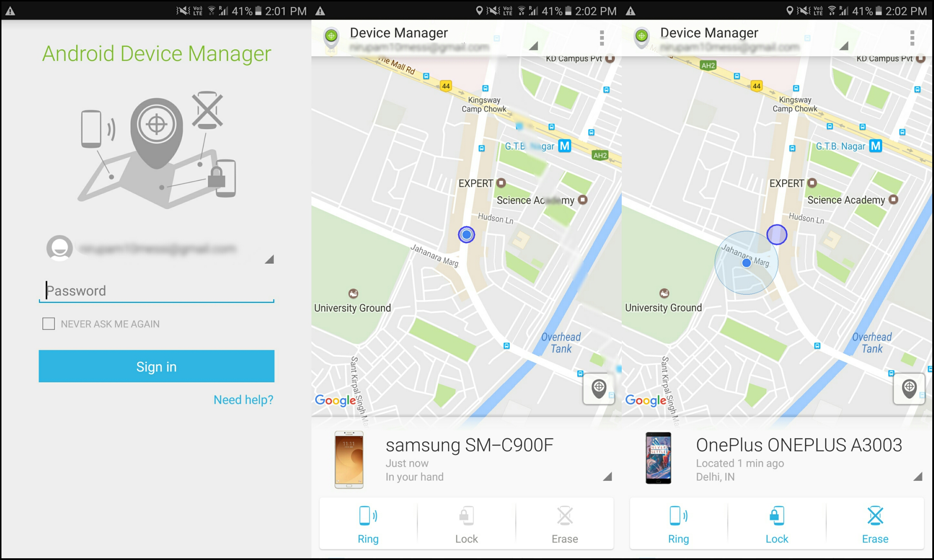
Task: Tap Erase for the samsung SM-C900F
Action: click(x=565, y=524)
